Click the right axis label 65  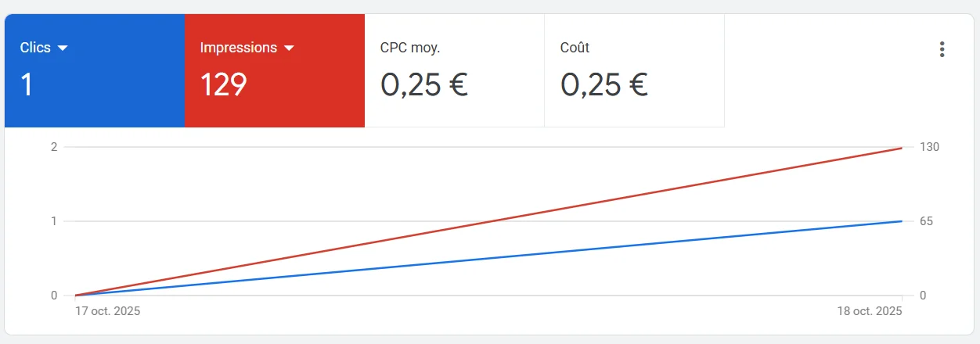(x=926, y=221)
